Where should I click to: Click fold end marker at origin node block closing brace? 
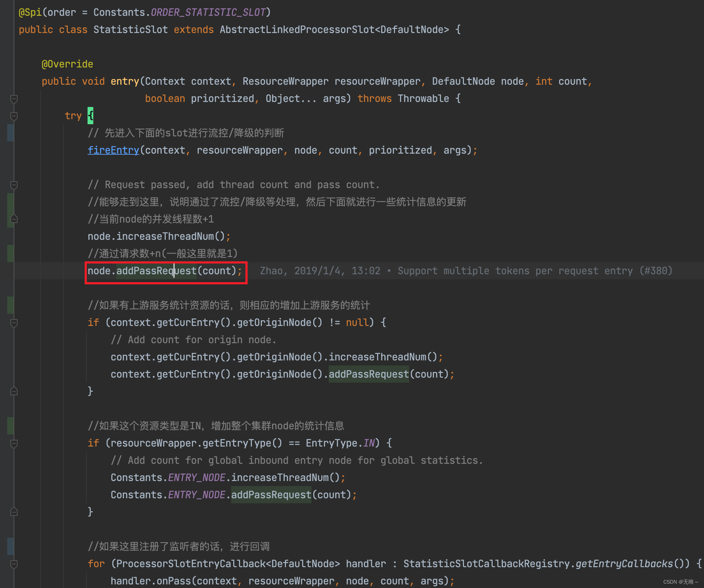pyautogui.click(x=14, y=391)
